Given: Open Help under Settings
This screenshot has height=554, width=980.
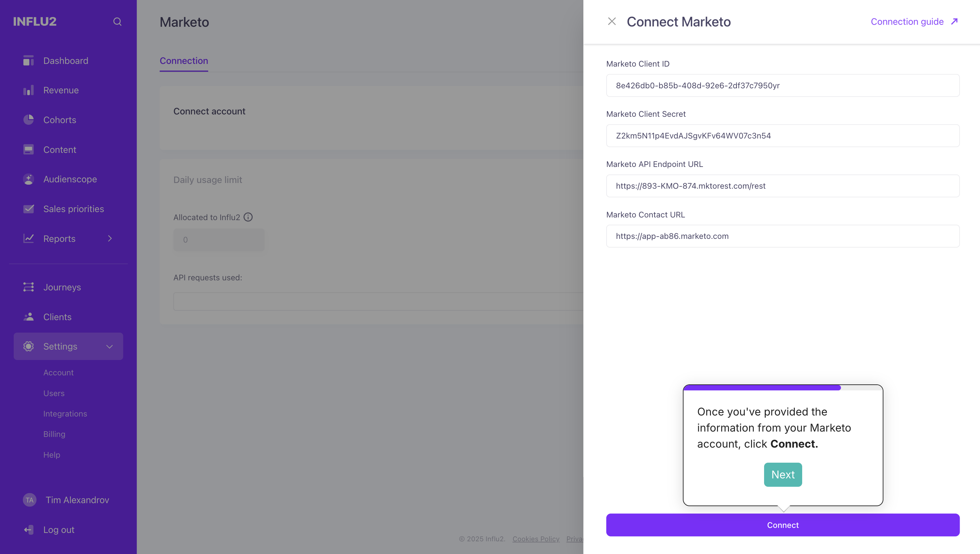Looking at the screenshot, I should tap(52, 455).
